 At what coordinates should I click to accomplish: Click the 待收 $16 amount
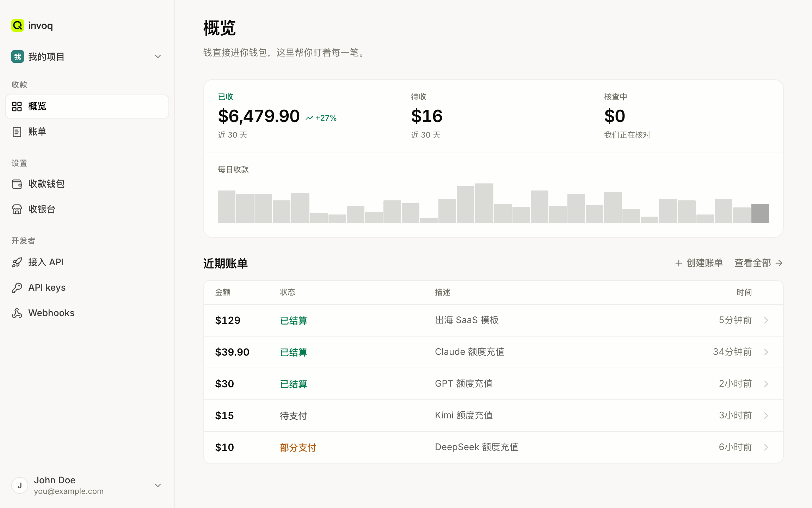pos(427,116)
